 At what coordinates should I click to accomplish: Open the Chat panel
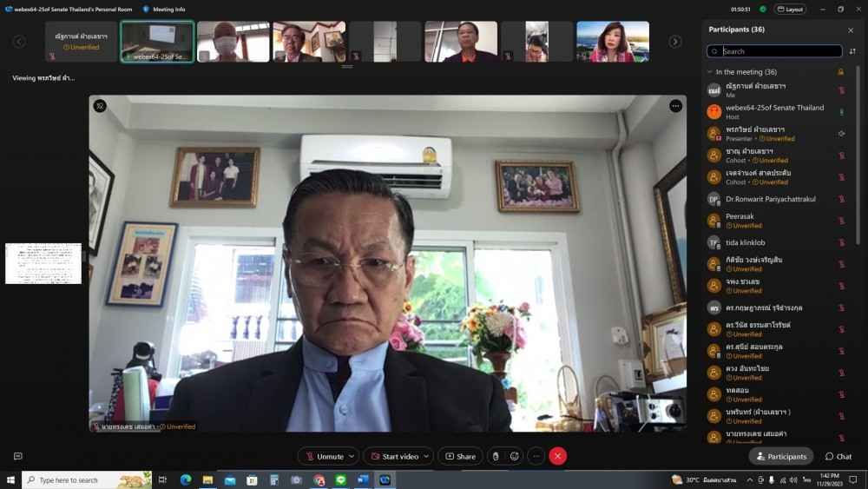[838, 456]
